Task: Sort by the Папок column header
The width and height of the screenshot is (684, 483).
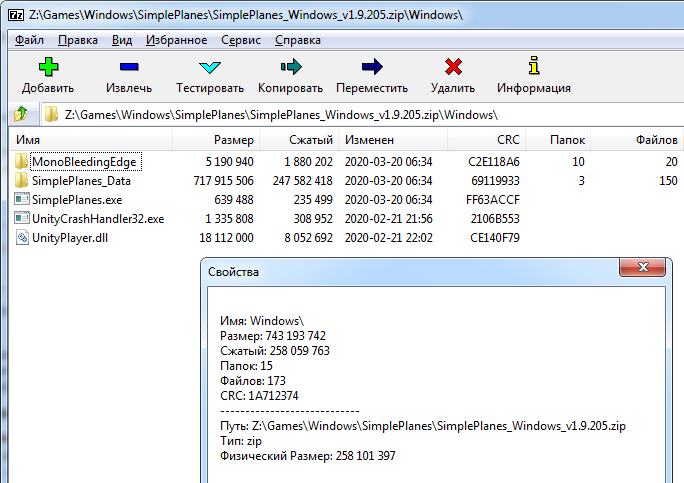Action: click(558, 140)
